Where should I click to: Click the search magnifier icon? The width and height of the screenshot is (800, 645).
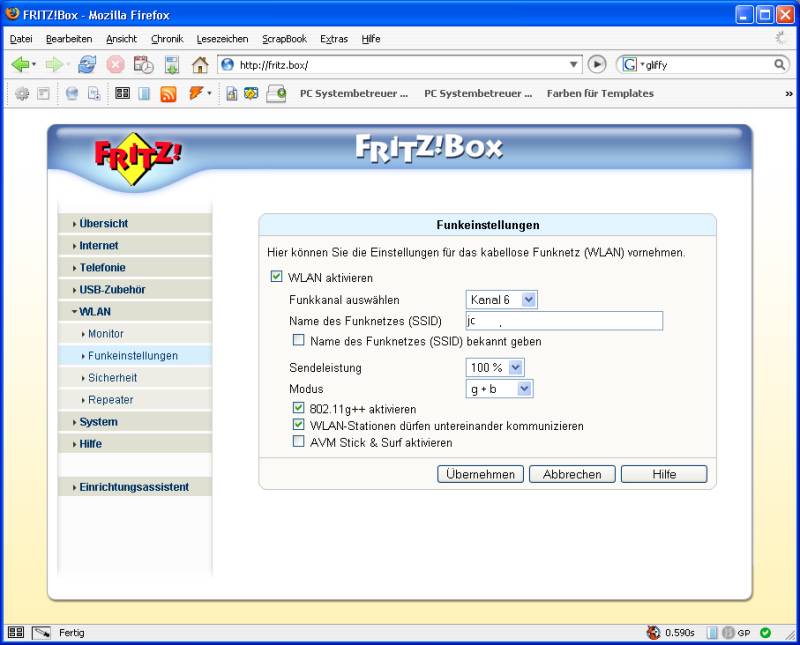(779, 64)
